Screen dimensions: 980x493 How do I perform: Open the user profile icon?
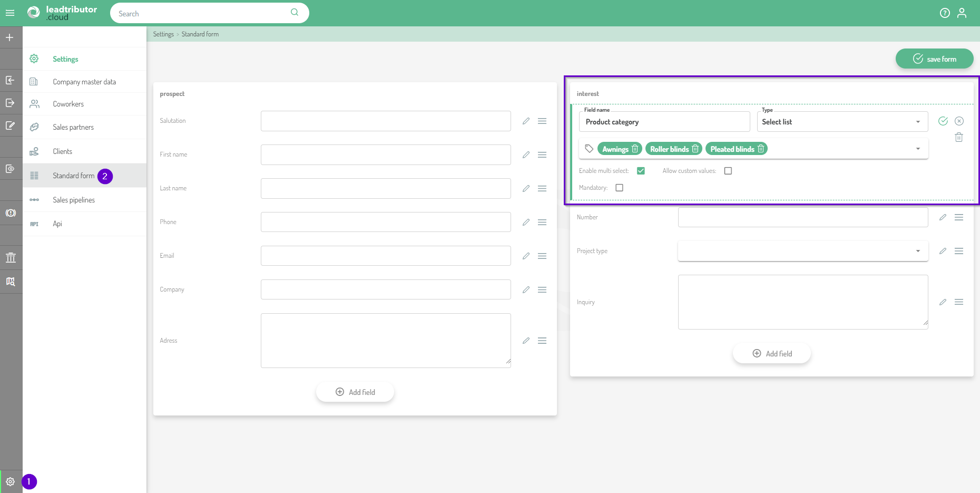[962, 13]
